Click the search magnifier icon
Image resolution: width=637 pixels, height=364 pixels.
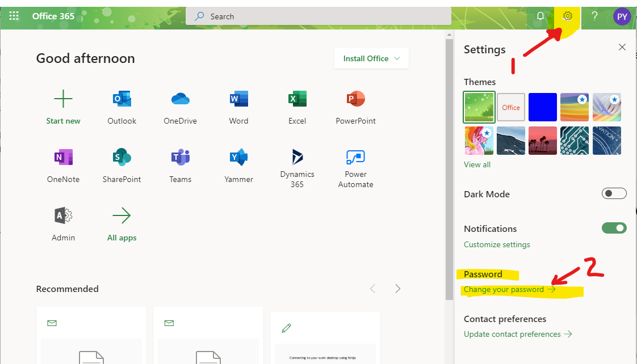pos(199,16)
